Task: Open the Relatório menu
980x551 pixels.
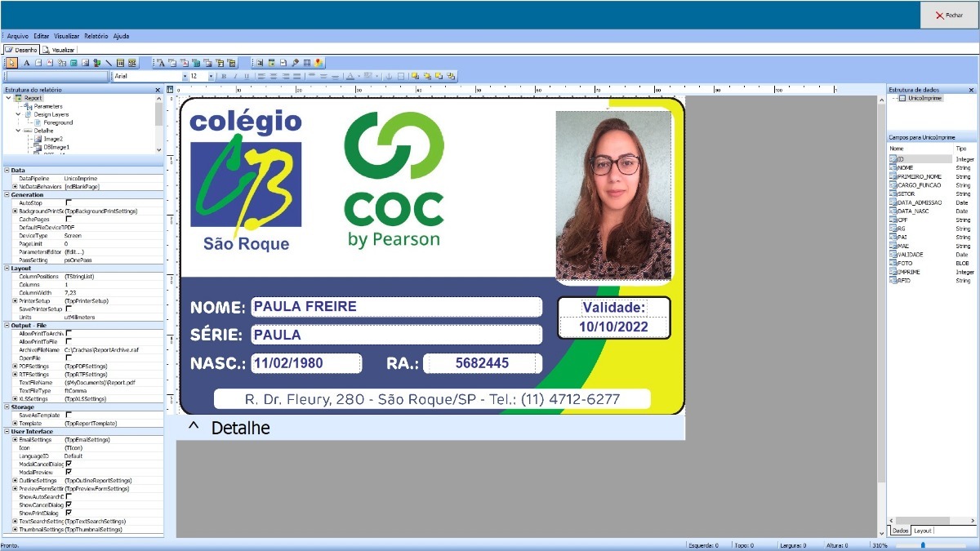Action: 96,36
